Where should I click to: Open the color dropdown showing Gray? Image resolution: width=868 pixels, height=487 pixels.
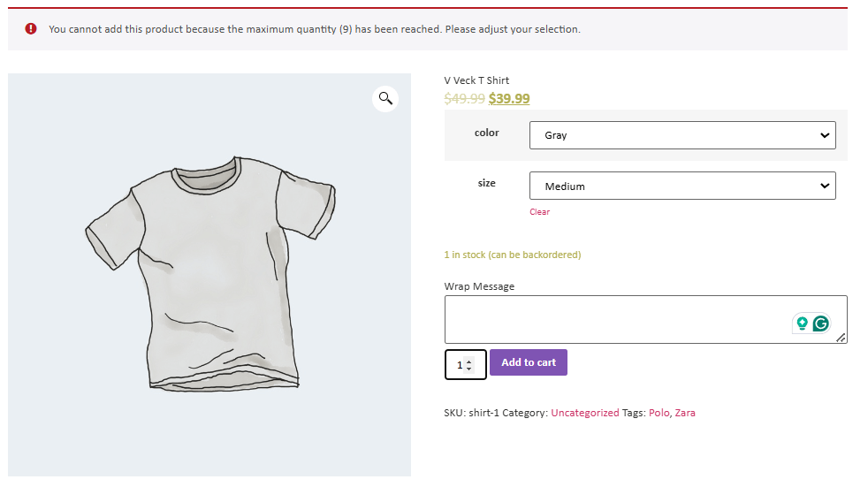pyautogui.click(x=681, y=135)
